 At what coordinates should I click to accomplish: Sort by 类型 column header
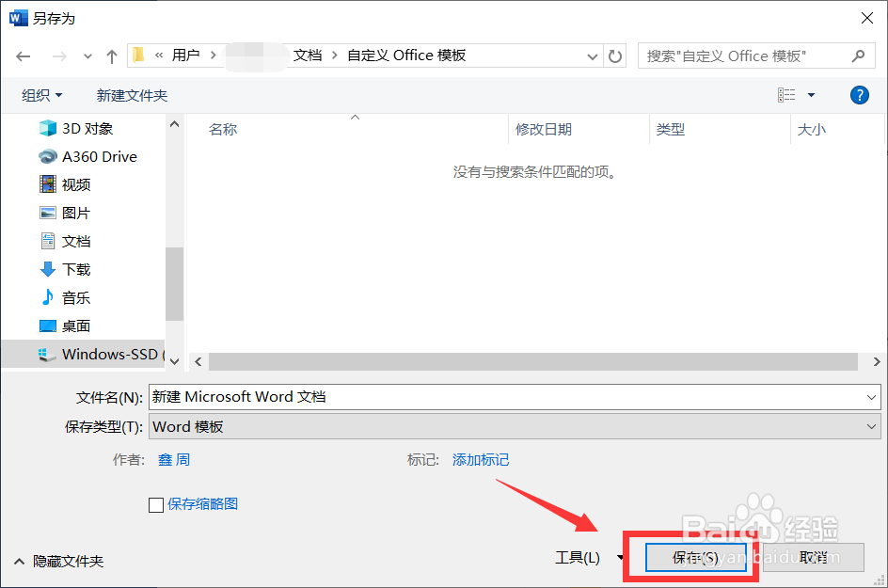click(671, 130)
